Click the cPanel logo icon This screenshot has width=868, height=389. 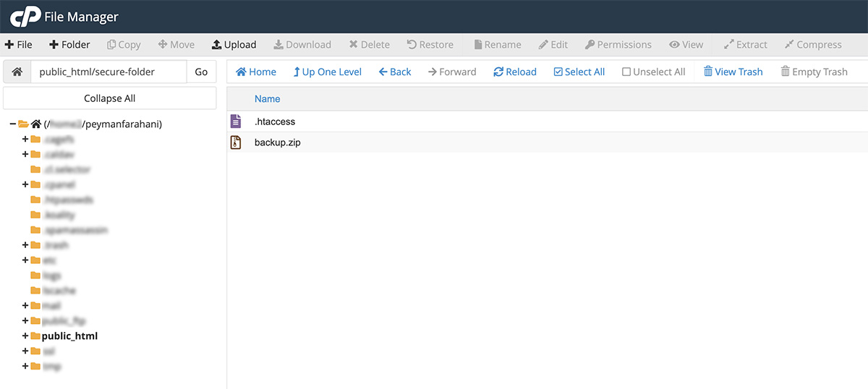coord(25,16)
